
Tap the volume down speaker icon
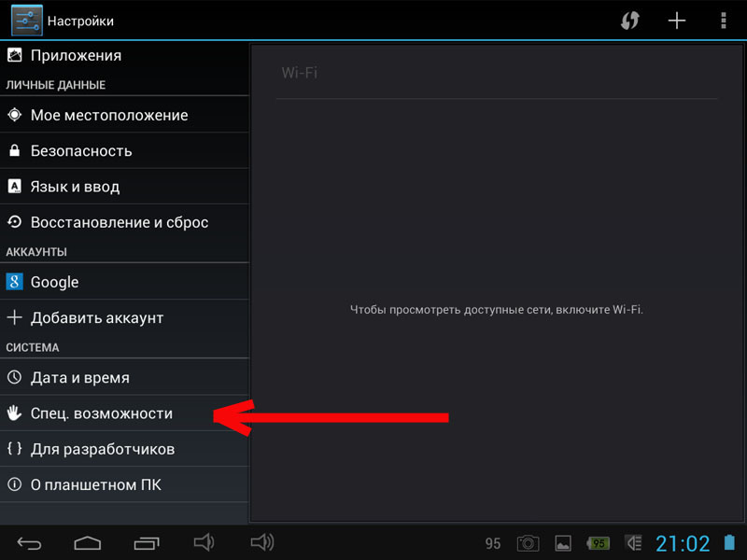[x=204, y=542]
